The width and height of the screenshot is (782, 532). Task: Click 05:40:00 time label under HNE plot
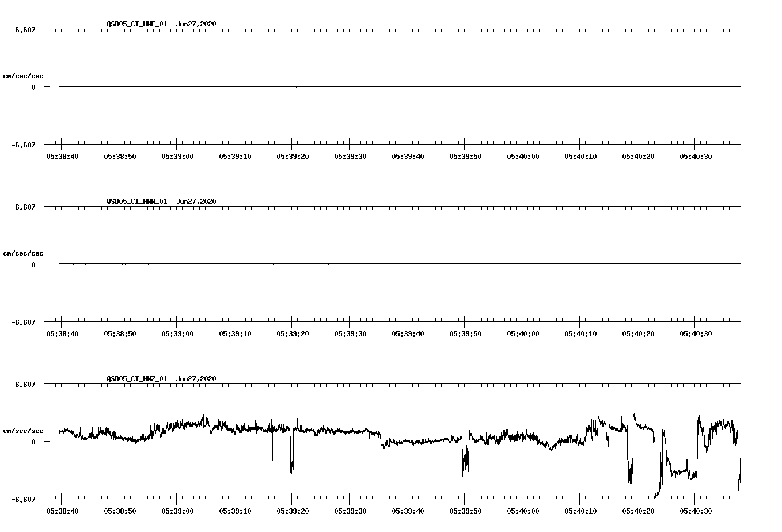coord(523,157)
